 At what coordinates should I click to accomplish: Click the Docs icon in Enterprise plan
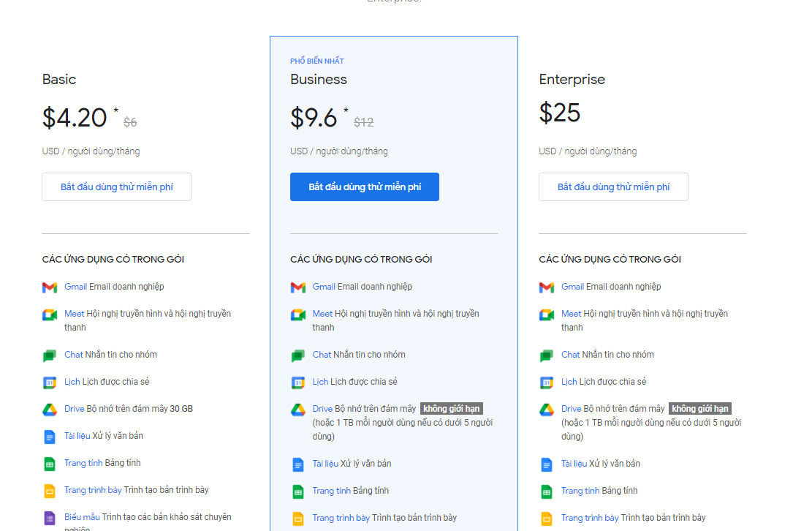tap(547, 464)
